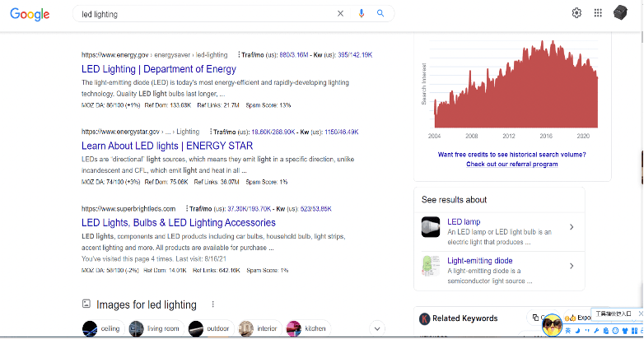
Task: Click energystar.gov keyword value 1150/46.49K
Action: (341, 132)
